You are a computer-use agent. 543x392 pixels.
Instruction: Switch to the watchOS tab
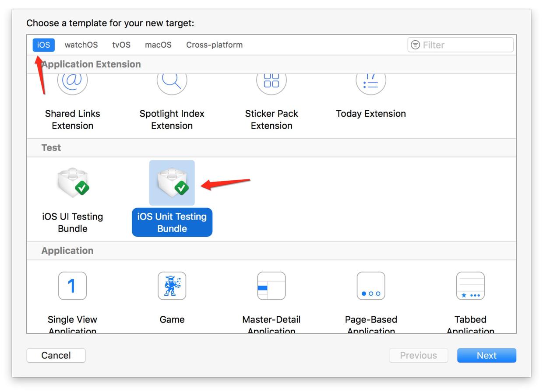tap(81, 45)
